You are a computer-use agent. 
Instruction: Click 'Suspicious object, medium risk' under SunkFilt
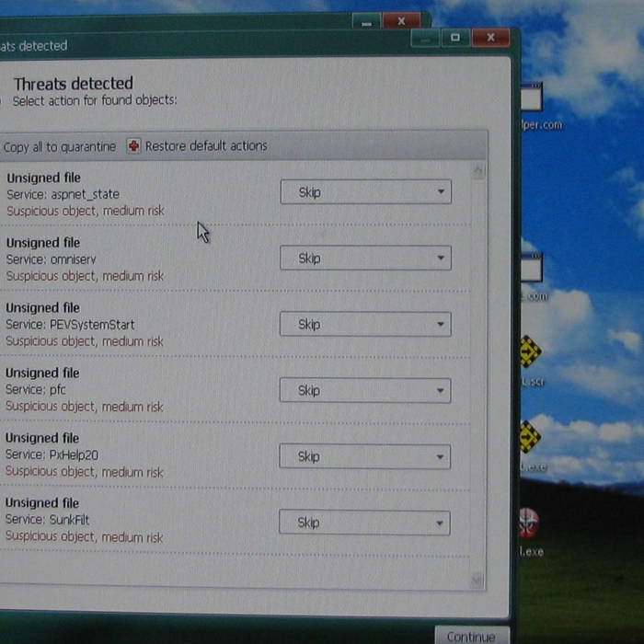[x=85, y=536]
